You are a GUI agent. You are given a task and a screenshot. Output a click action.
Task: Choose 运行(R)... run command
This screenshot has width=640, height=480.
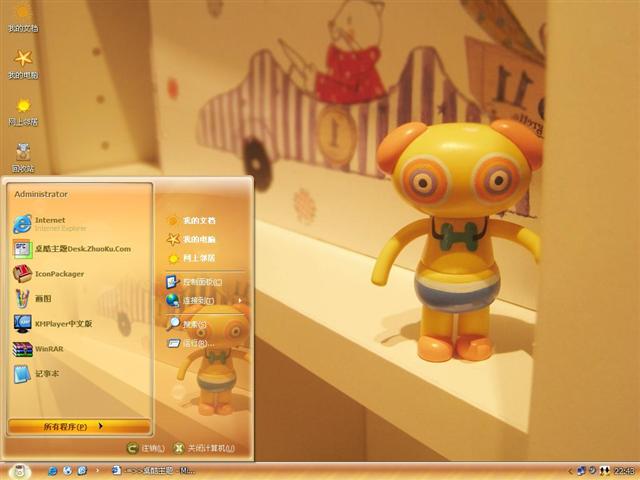click(x=191, y=343)
